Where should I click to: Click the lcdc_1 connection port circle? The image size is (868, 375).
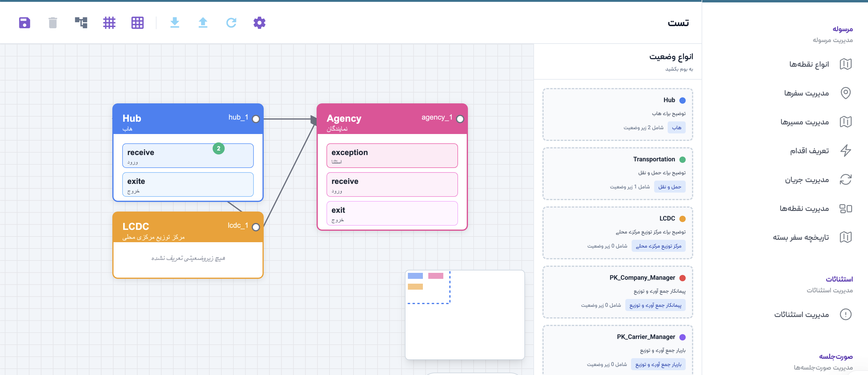[x=256, y=227]
